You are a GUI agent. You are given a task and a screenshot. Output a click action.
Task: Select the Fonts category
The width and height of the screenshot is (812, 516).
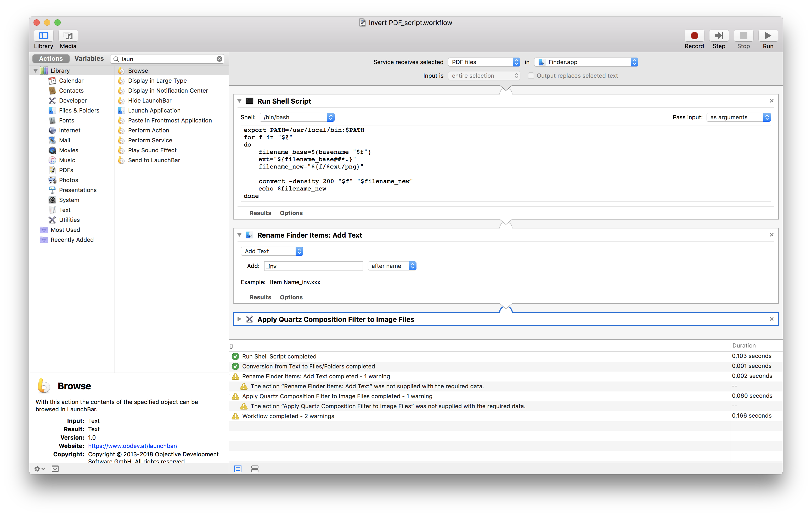click(66, 120)
